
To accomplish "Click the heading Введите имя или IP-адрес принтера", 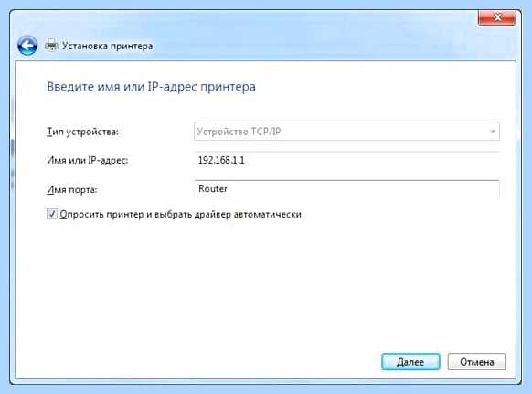I will point(151,87).
